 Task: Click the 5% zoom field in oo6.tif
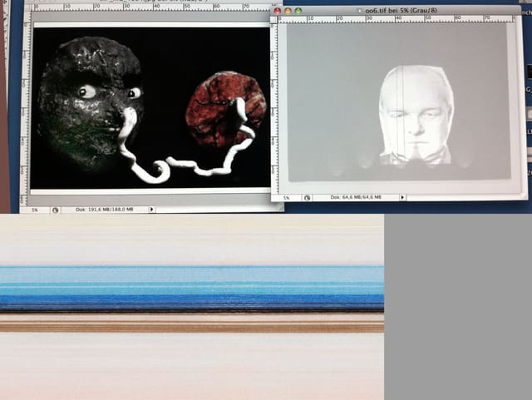pyautogui.click(x=286, y=197)
